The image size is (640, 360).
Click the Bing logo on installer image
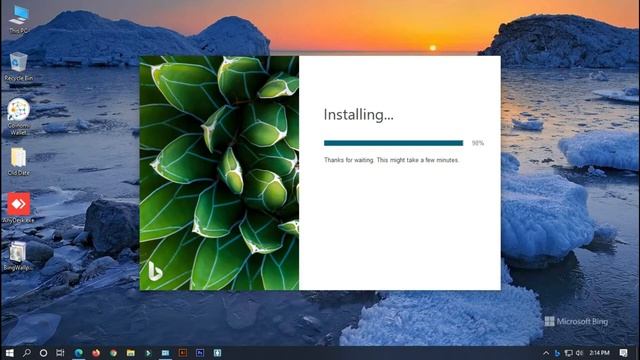155,271
